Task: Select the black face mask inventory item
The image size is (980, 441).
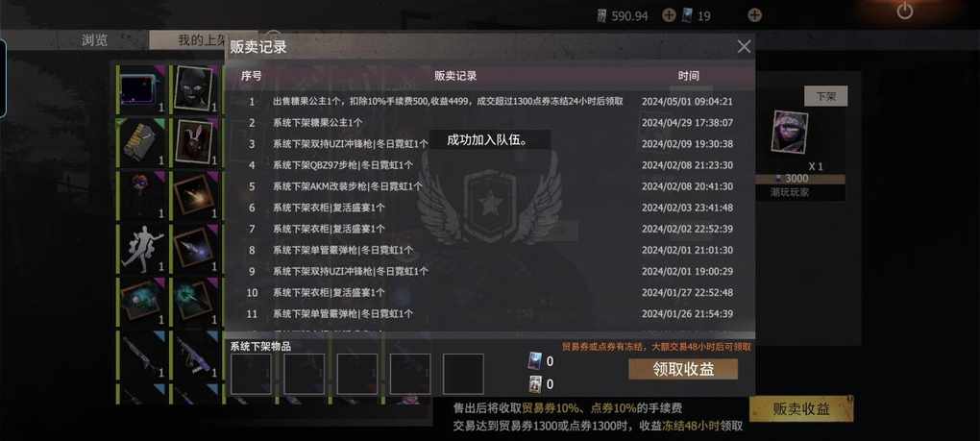Action: tap(195, 89)
